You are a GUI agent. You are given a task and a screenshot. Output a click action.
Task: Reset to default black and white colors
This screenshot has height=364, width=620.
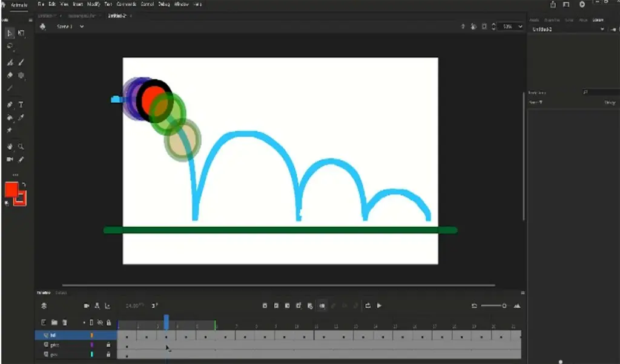point(7,203)
